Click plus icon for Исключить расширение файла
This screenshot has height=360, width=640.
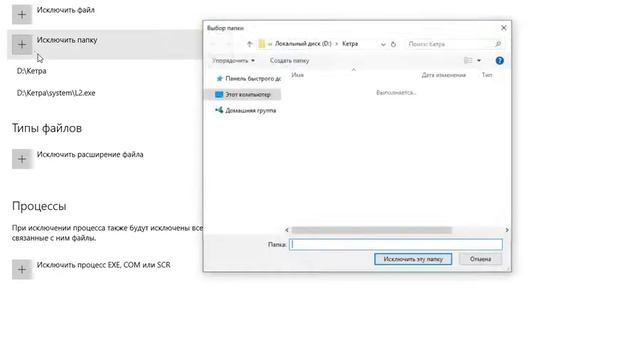click(x=22, y=159)
